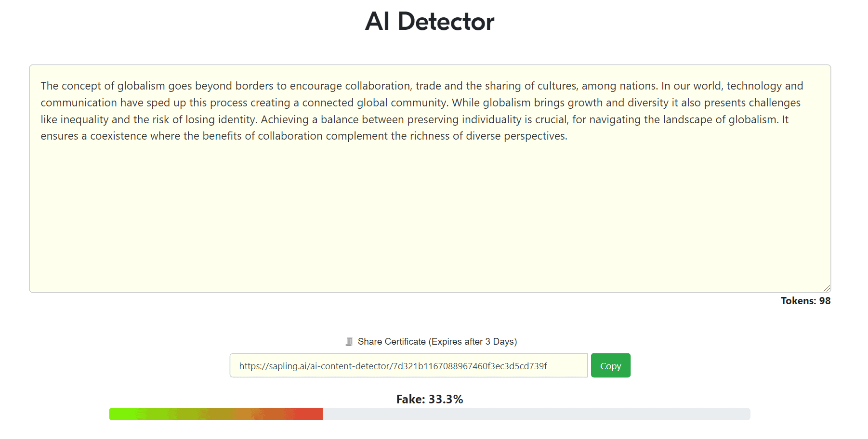
Task: Click the certificate scroll icon
Action: (349, 342)
